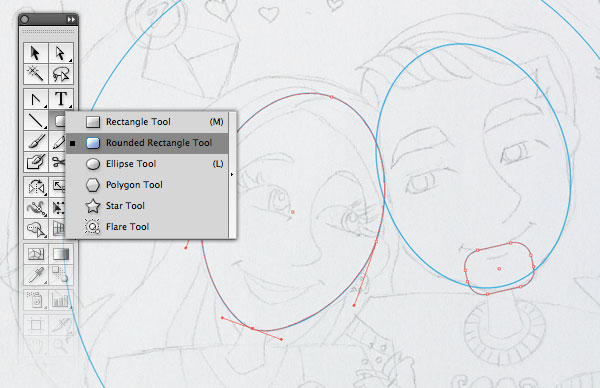This screenshot has height=388, width=600.
Task: Activate the Blob Brush tool
Action: click(36, 162)
